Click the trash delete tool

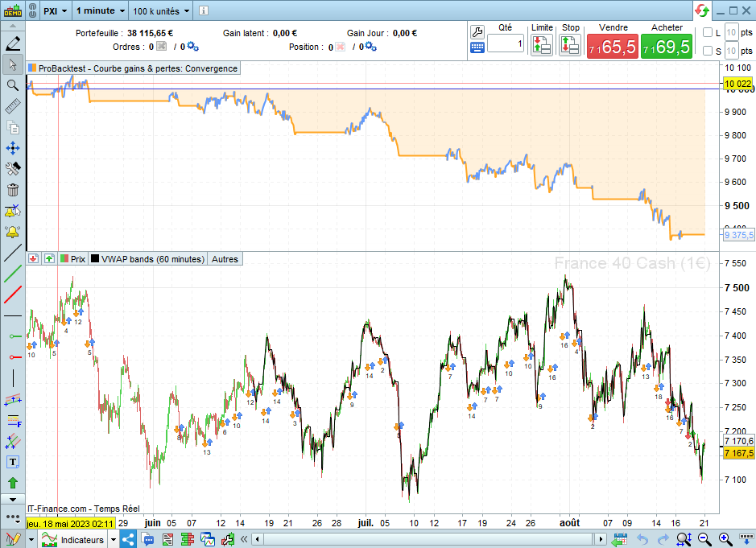(13, 190)
